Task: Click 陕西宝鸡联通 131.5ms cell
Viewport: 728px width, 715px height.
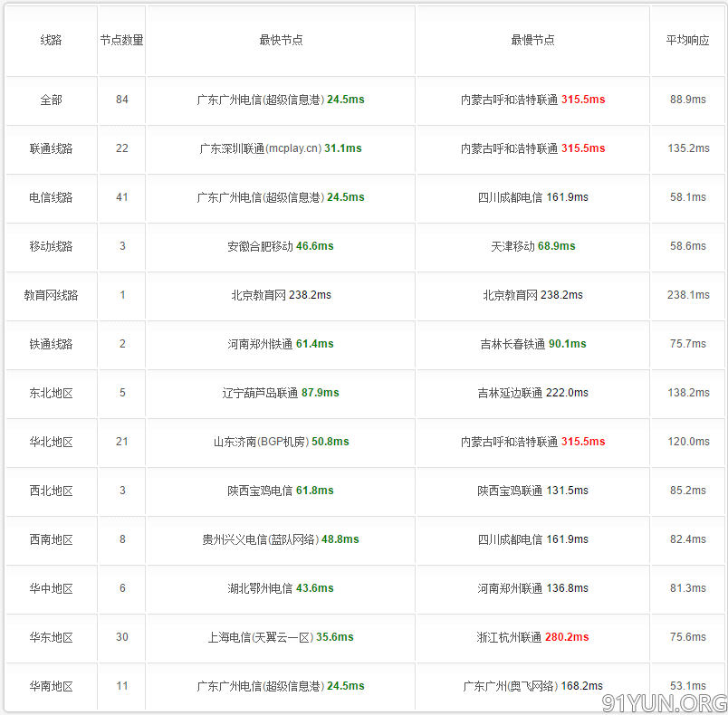Action: [x=532, y=491]
